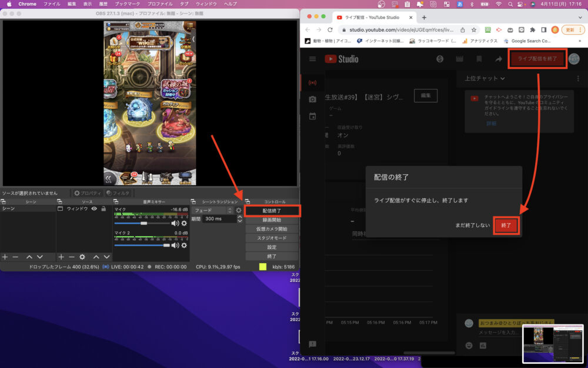Click the bookmark highlight icon in Studio header

(x=479, y=59)
